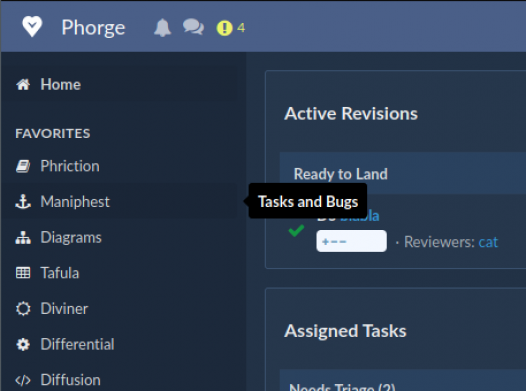Click the yellow setup issues alert icon
This screenshot has height=391, width=526.
(x=224, y=28)
